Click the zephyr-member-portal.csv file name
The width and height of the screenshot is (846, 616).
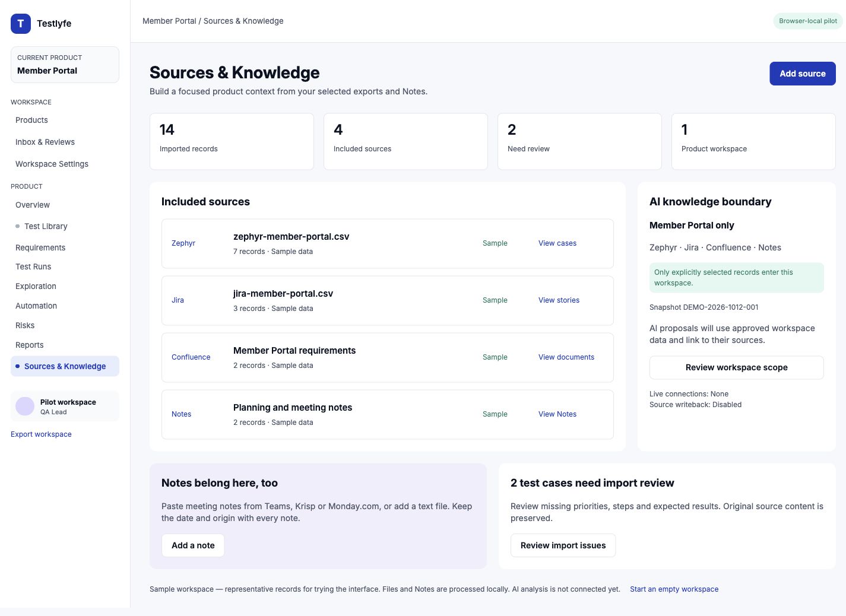coord(291,237)
